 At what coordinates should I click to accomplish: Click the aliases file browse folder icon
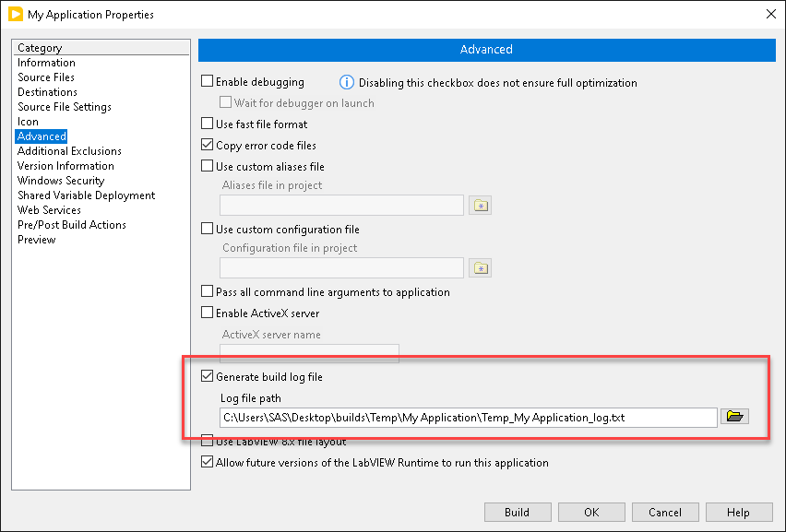481,206
